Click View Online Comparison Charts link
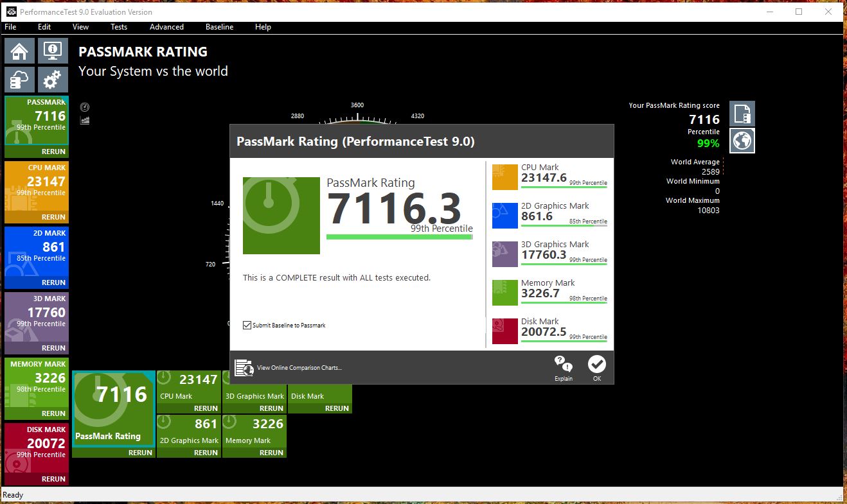Viewport: 847px width, 504px height. (x=299, y=368)
